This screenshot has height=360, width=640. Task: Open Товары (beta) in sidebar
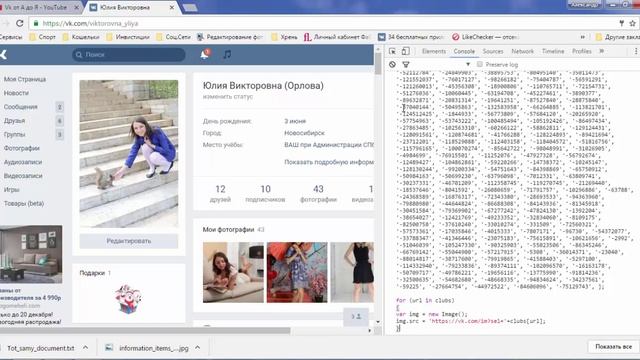(x=24, y=203)
